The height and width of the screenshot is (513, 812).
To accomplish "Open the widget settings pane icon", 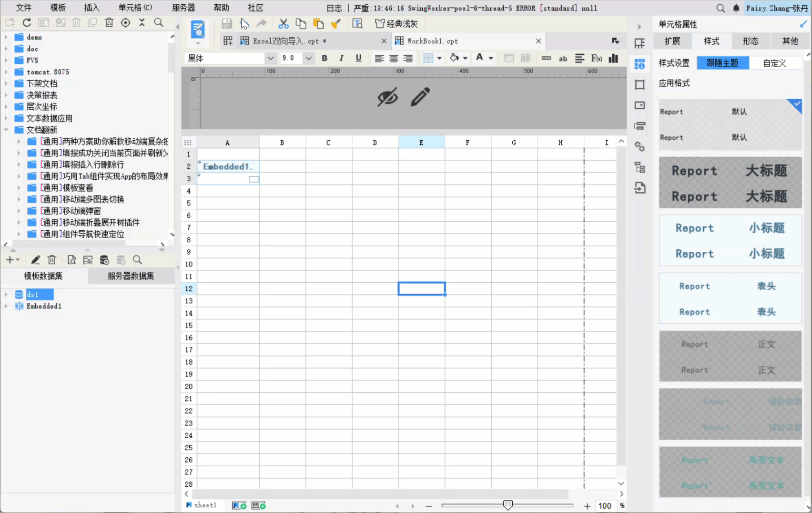I will (640, 105).
